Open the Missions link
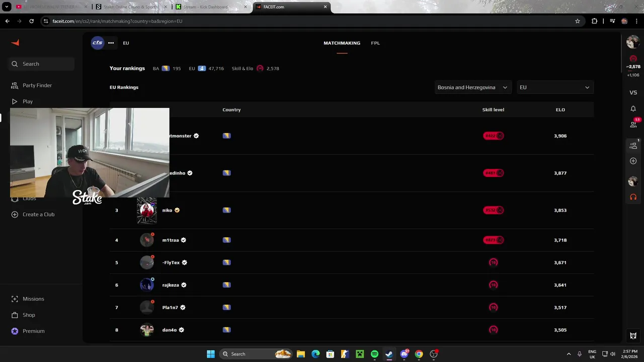Screen dimensions: 644x362 [33, 299]
